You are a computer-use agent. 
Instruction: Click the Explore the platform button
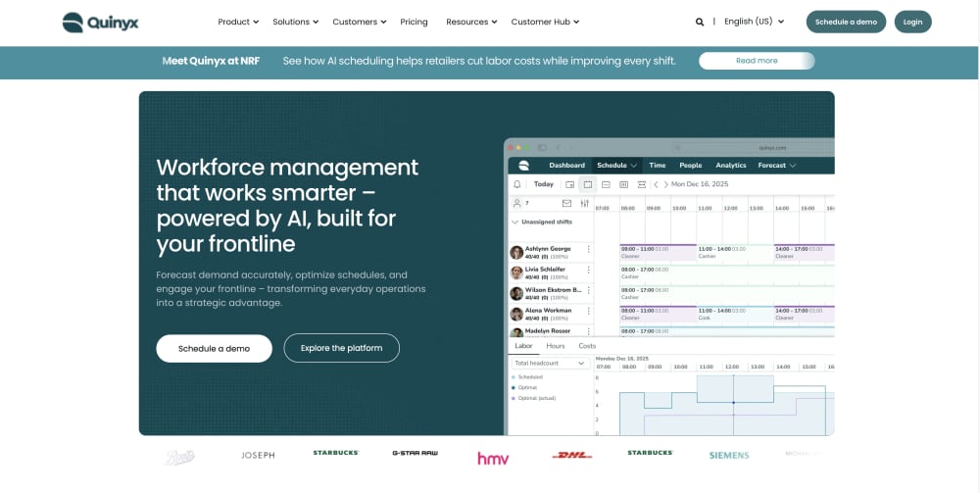click(341, 348)
